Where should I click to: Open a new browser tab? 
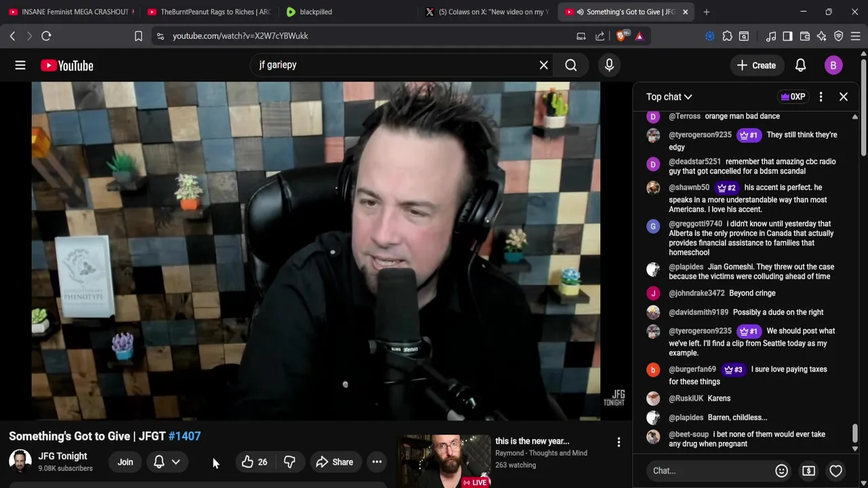[x=706, y=12]
